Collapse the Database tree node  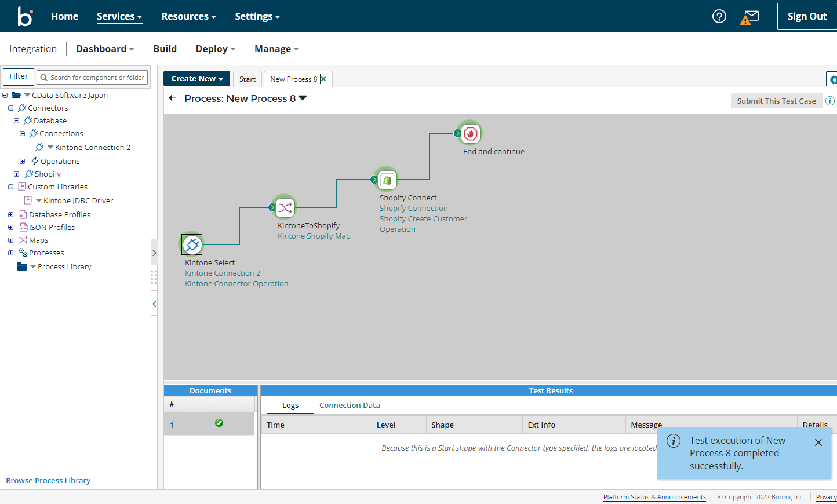pyautogui.click(x=16, y=120)
